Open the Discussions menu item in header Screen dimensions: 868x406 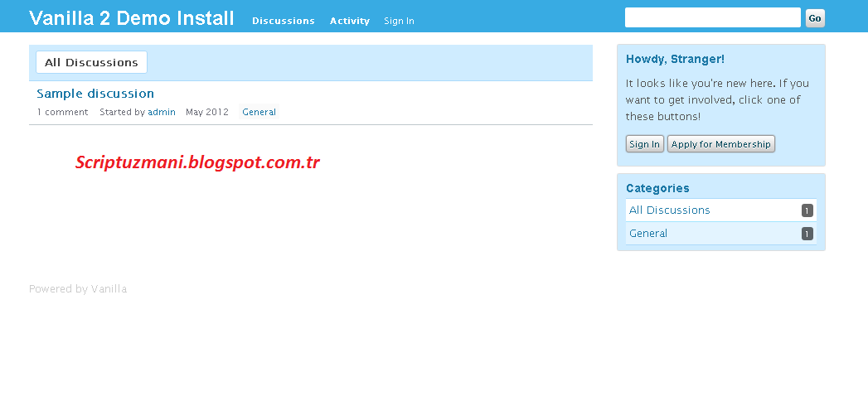(284, 21)
